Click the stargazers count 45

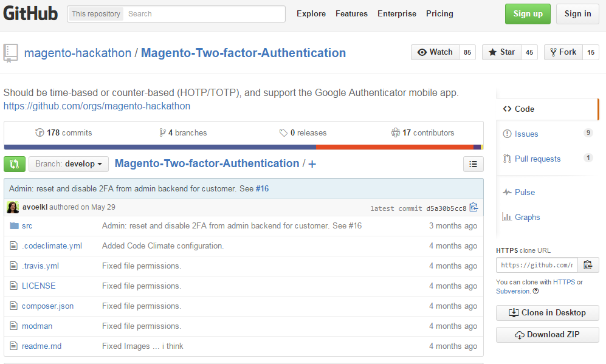point(529,52)
